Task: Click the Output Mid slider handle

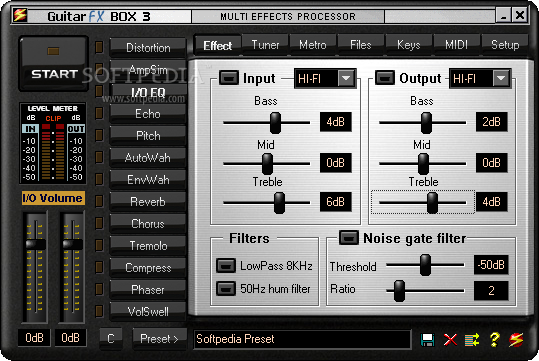Action: (x=423, y=164)
